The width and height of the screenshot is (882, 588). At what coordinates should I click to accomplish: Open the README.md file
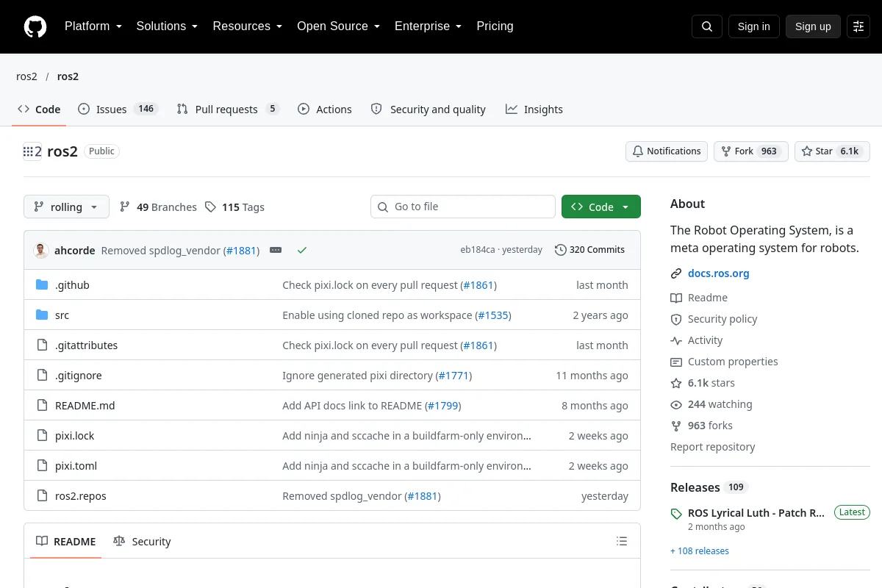[x=85, y=406]
